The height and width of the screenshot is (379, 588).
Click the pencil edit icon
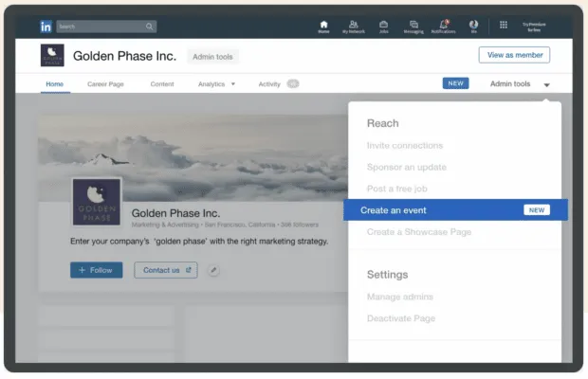[x=213, y=270]
